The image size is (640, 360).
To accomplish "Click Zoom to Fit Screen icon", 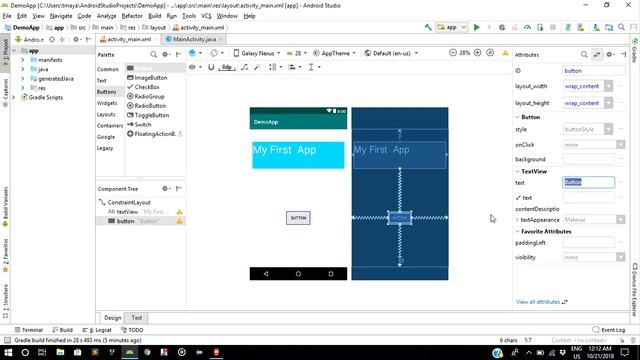I will (490, 53).
